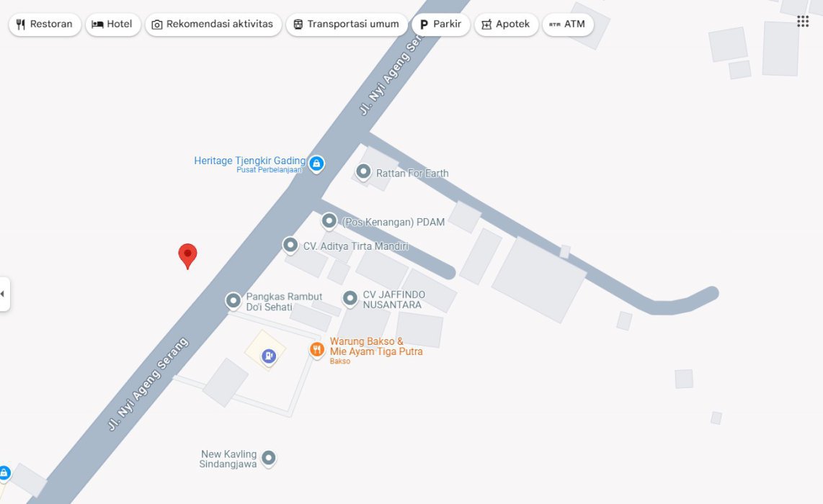Click the Rattan For Earth map marker
823x504 pixels.
click(x=362, y=171)
